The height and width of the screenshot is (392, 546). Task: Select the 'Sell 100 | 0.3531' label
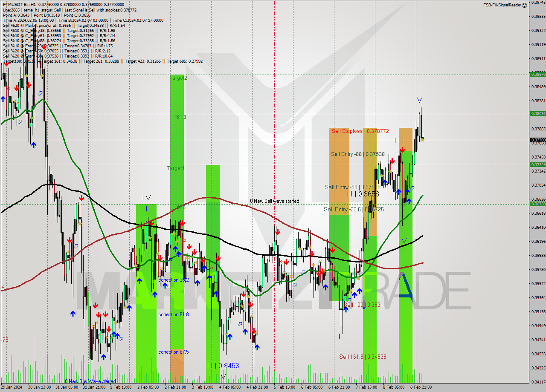[x=363, y=305]
